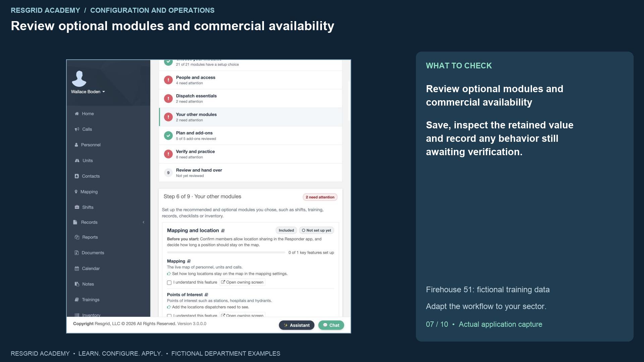Click the Personnel person icon

76,145
